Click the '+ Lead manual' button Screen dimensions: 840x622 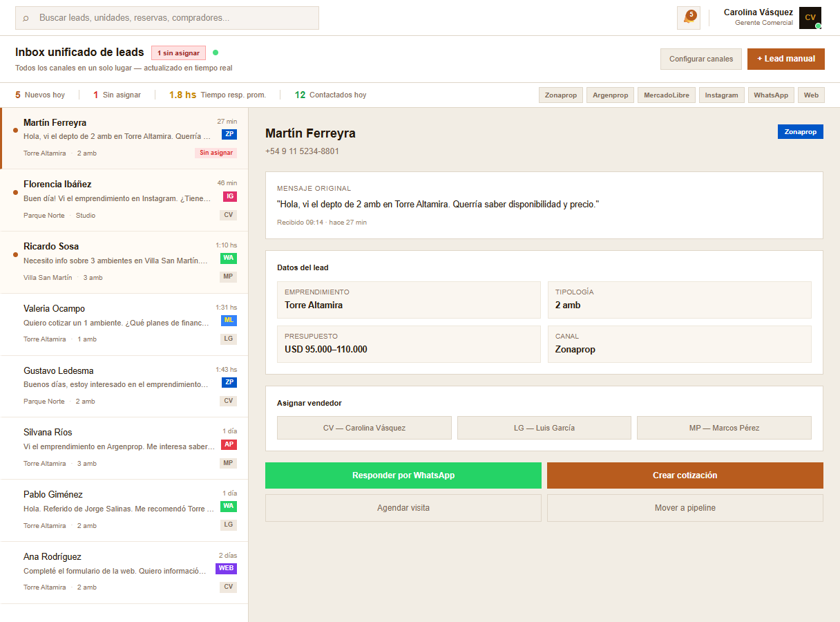coord(785,59)
